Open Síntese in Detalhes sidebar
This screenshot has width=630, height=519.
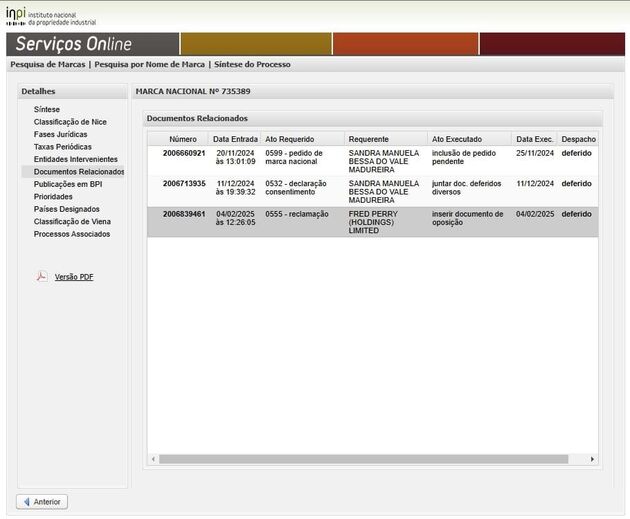47,109
